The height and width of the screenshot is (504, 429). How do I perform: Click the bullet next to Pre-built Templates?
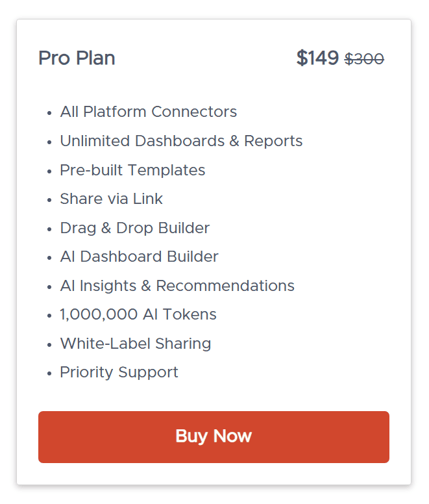(49, 171)
